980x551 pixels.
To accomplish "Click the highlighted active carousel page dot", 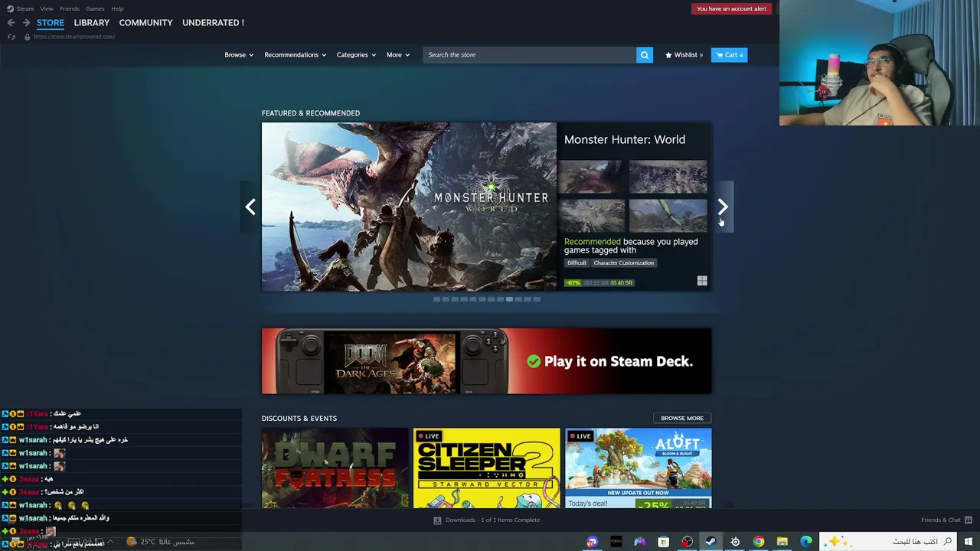I will pos(509,299).
